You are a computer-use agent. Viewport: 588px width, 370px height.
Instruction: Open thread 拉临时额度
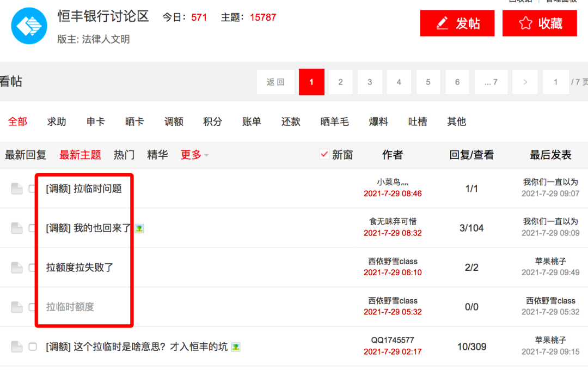(x=70, y=307)
